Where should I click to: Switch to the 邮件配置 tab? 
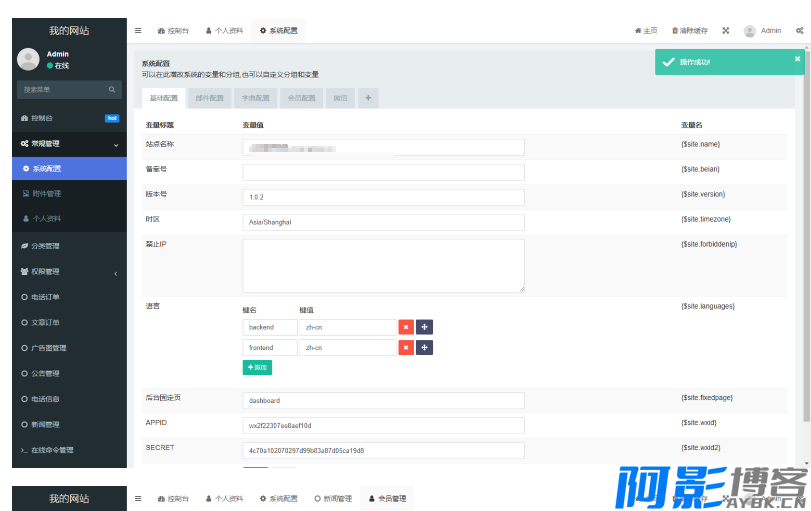point(209,98)
